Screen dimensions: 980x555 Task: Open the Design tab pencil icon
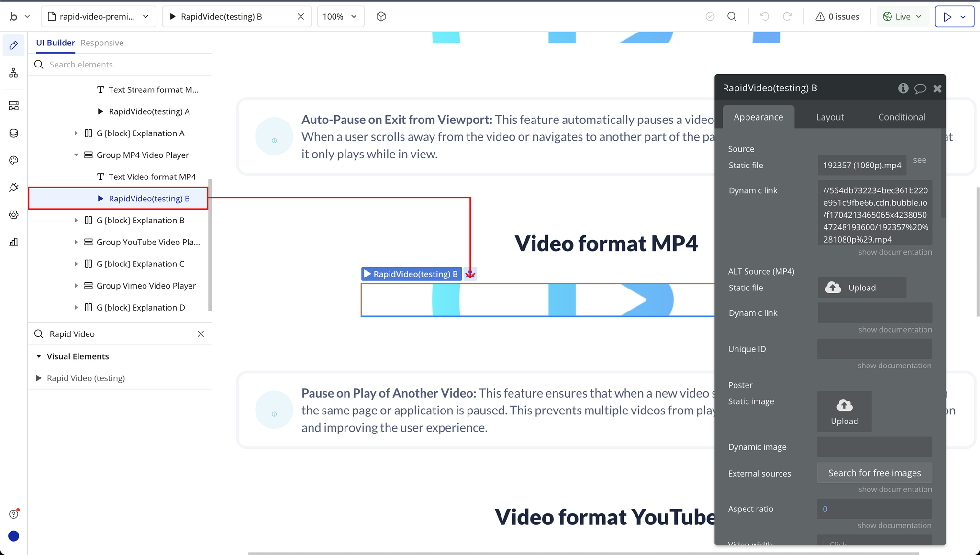tap(13, 45)
